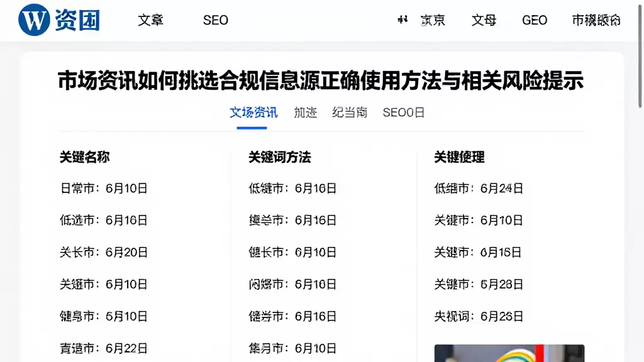The image size is (644, 362).
Task: Click the 关键名称 column heading
Action: click(85, 156)
